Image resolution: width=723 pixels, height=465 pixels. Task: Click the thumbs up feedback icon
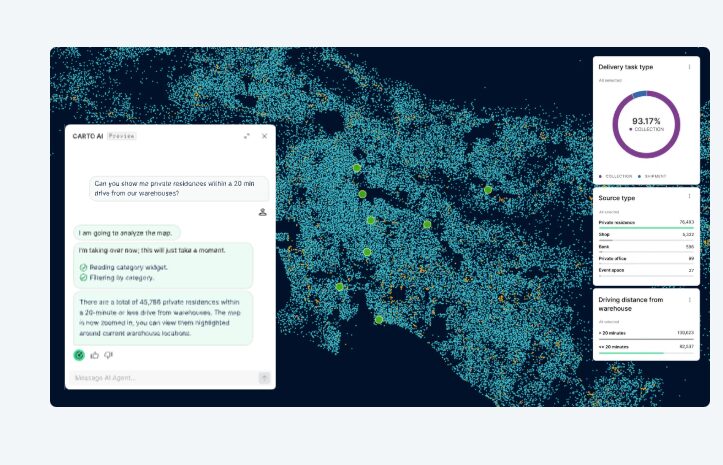point(94,354)
